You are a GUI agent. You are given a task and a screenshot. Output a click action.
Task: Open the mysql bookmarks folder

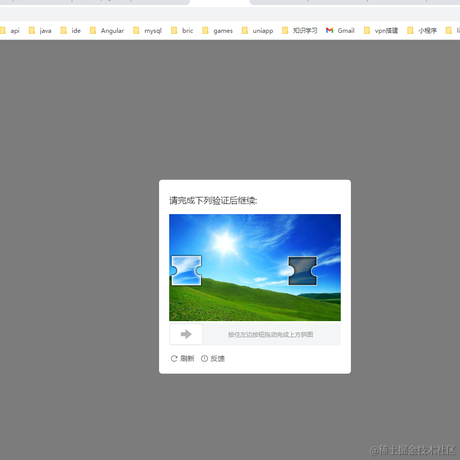(x=147, y=31)
